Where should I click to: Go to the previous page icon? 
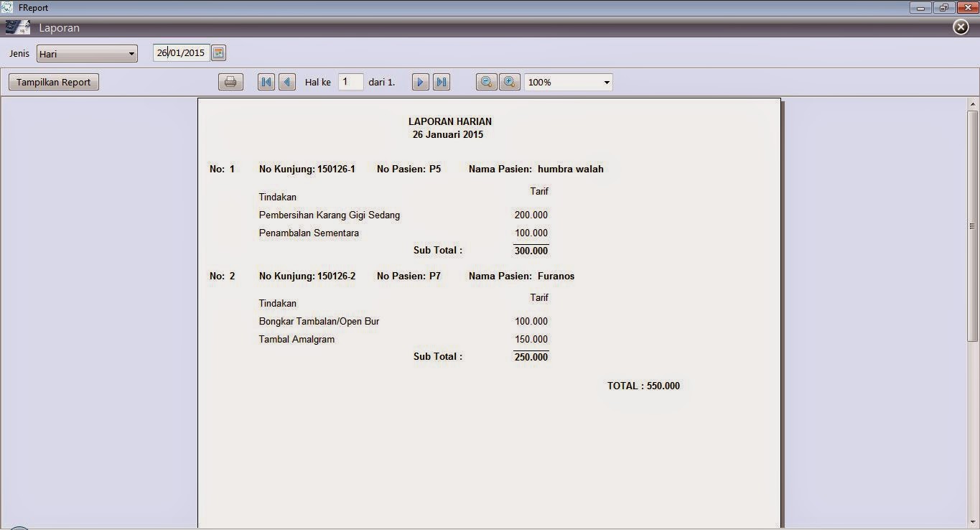pos(286,81)
